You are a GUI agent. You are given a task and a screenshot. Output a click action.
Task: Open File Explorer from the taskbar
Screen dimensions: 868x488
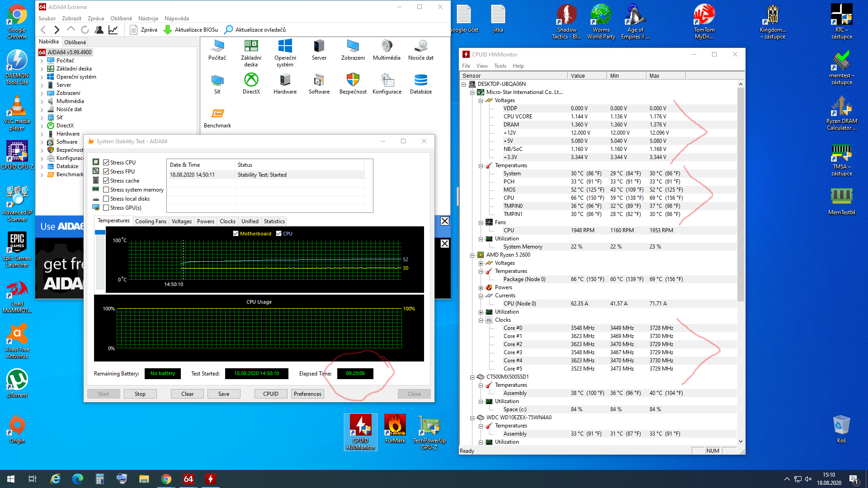coord(144,479)
